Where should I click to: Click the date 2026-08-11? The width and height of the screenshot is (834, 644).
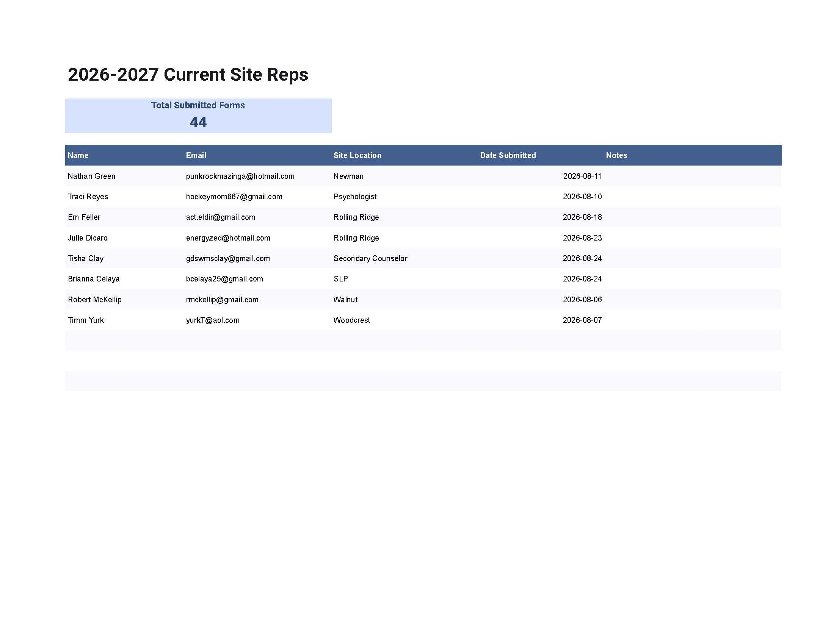582,176
